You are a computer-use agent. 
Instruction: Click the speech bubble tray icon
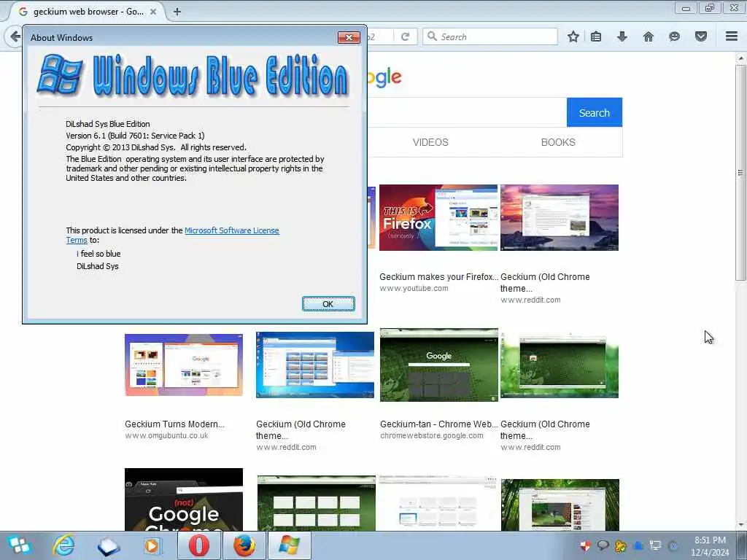[x=603, y=545]
